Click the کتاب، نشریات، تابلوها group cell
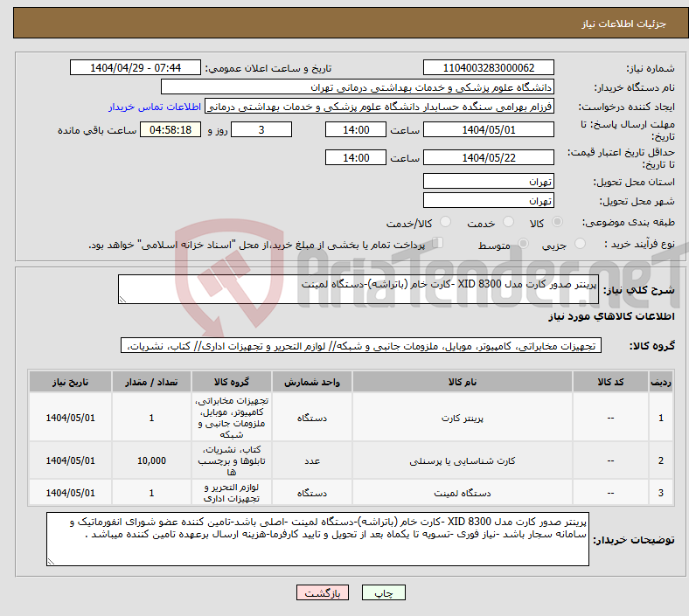The height and width of the screenshot is (616, 689). pyautogui.click(x=231, y=460)
